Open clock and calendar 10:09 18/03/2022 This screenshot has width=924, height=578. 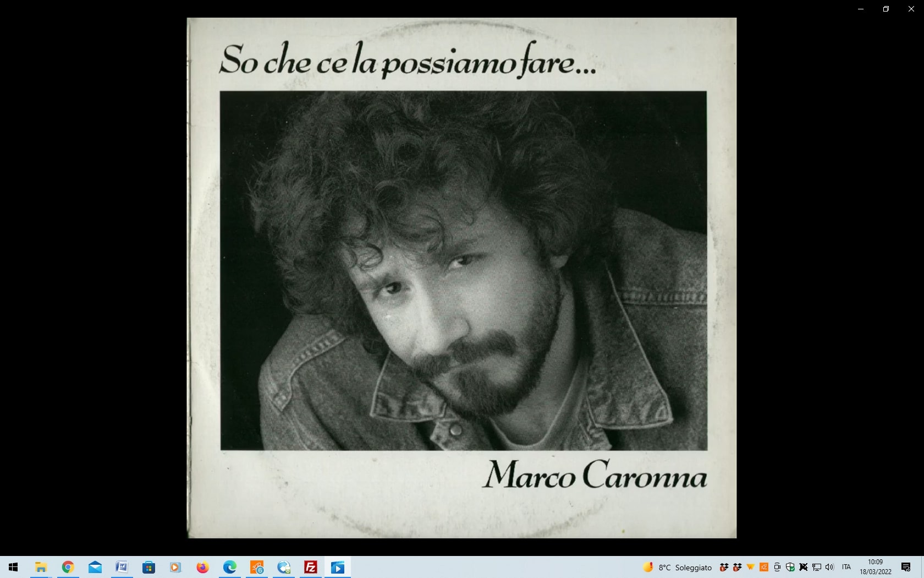(876, 567)
